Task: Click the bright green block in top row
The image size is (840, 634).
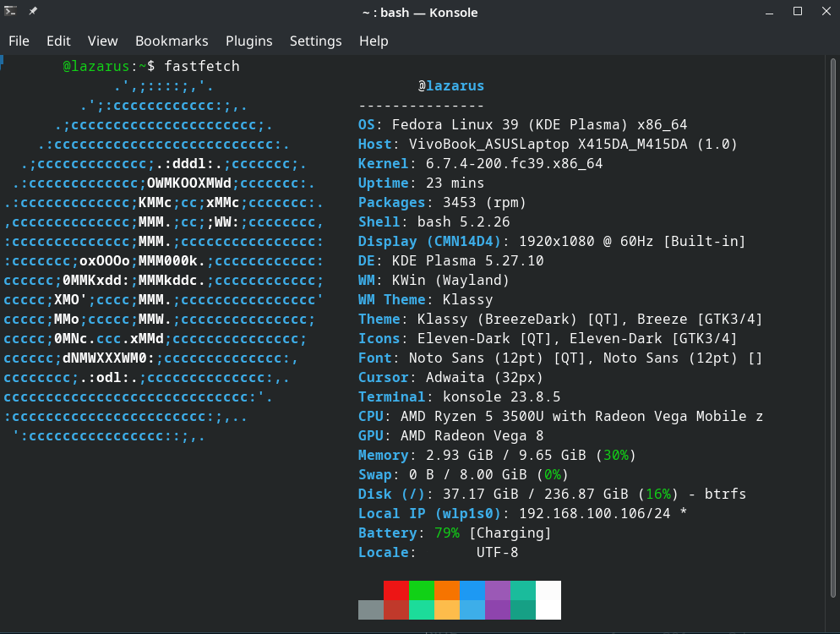Action: [421, 590]
